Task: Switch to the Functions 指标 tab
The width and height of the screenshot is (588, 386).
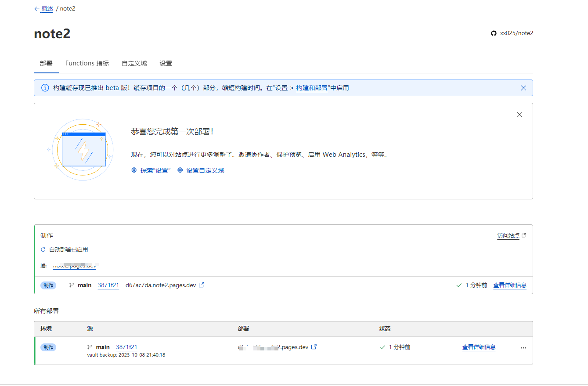Action: click(87, 63)
